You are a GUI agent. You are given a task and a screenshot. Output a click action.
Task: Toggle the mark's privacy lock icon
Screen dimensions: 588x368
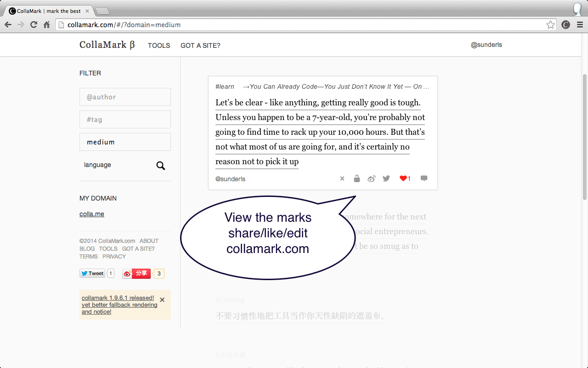click(356, 178)
